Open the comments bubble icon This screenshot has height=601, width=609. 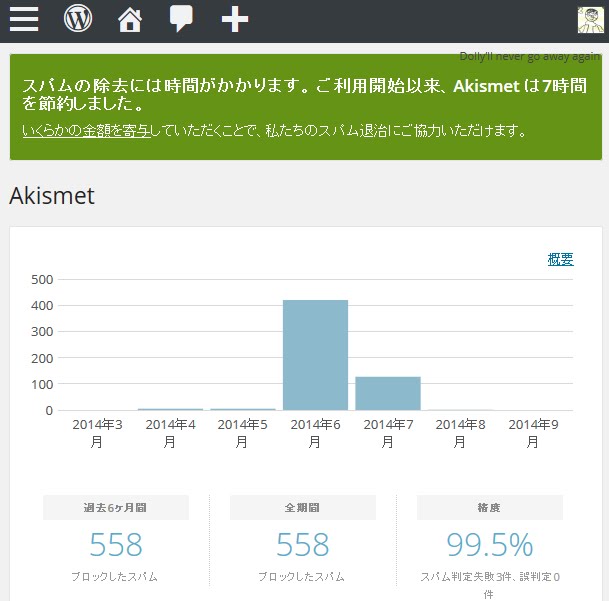pyautogui.click(x=181, y=19)
